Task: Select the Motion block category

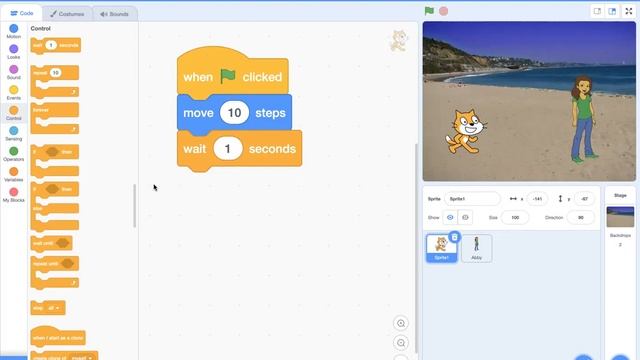Action: pos(13,31)
